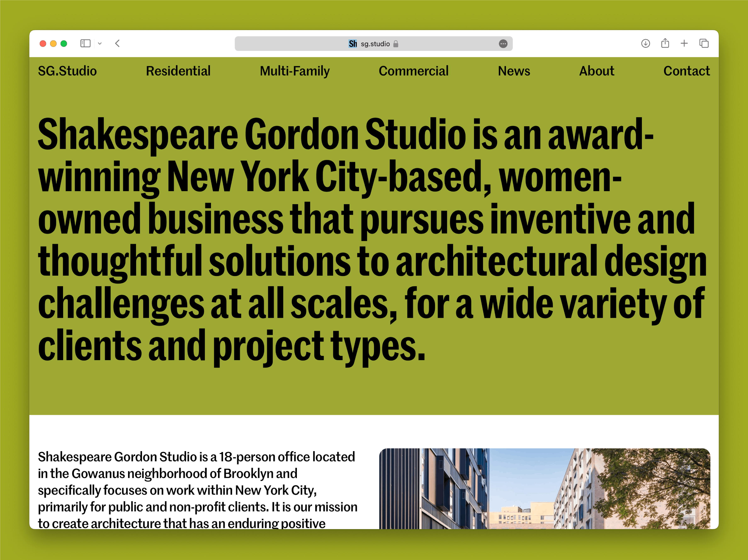
Task: Navigate to Multi-Family section
Action: click(295, 71)
